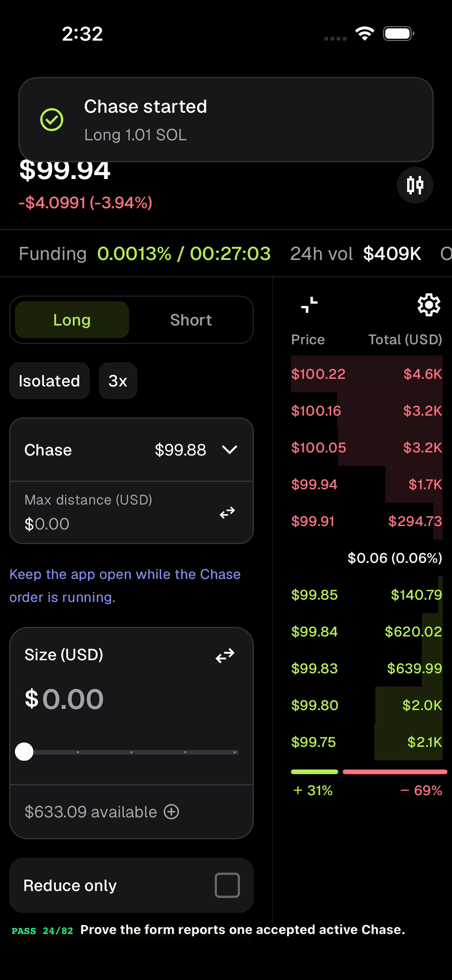Collapse the order book panel icon
452x980 pixels.
pos(309,305)
